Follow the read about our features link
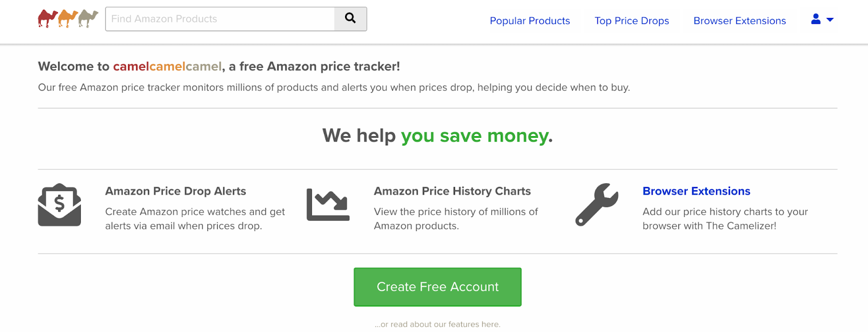Viewport: 868px width, 332px height. pyautogui.click(x=437, y=324)
